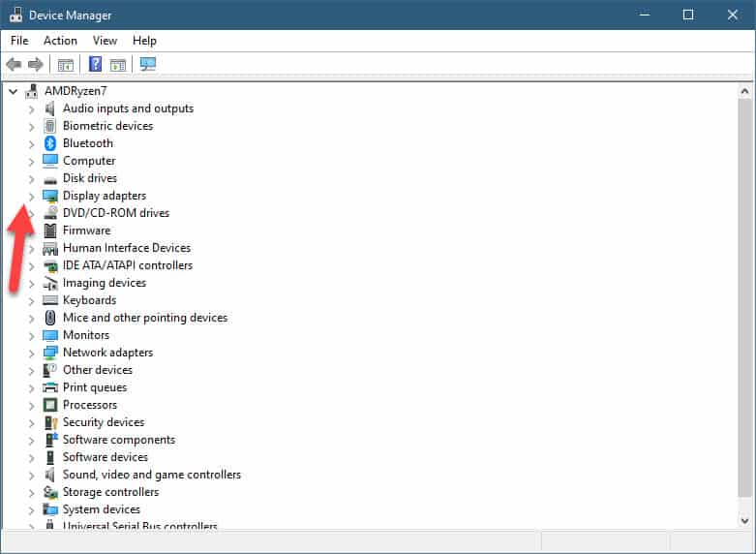Select the Firmware tree item label

[87, 231]
